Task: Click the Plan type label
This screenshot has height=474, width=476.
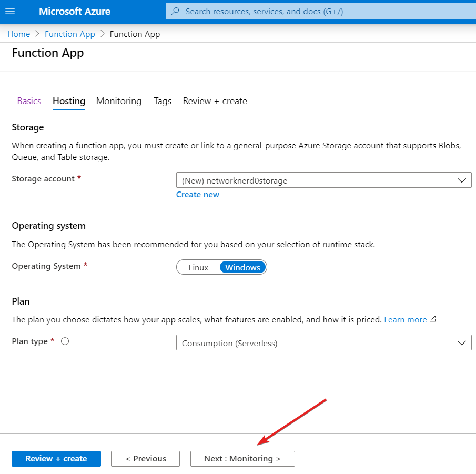Action: click(x=30, y=341)
